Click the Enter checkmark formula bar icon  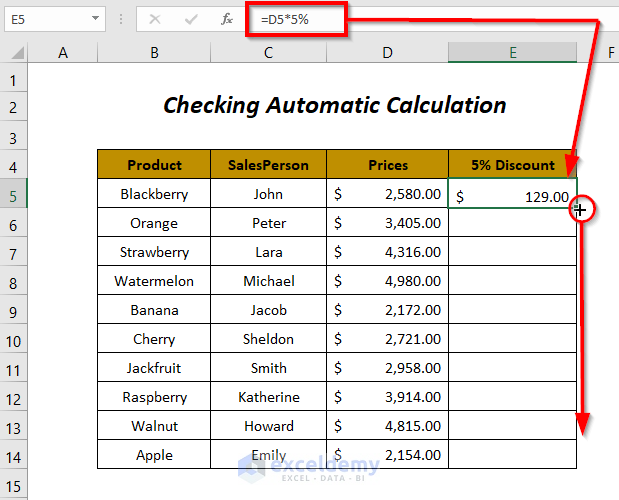[191, 19]
